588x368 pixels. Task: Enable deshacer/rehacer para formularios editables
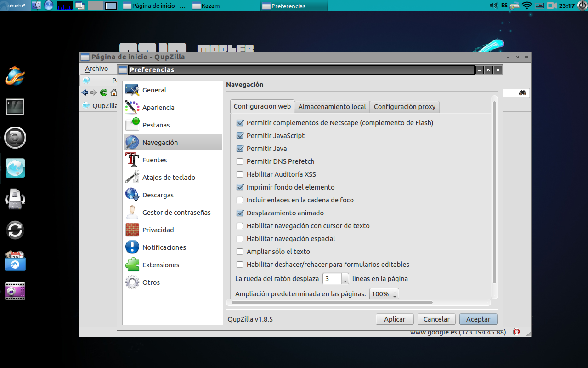(240, 264)
